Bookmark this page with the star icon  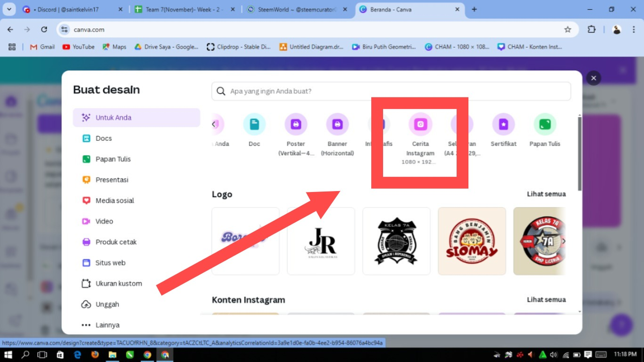coord(568,30)
